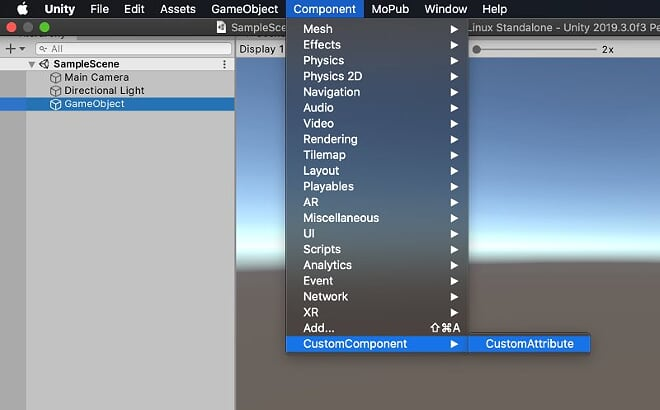Click the GameObject cube icon in hierarchy
This screenshot has width=660, height=410.
56,104
